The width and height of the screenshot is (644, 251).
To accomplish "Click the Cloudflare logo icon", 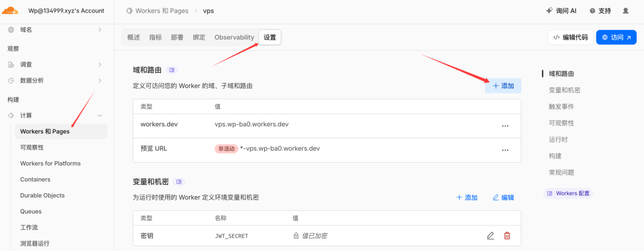I will point(10,10).
